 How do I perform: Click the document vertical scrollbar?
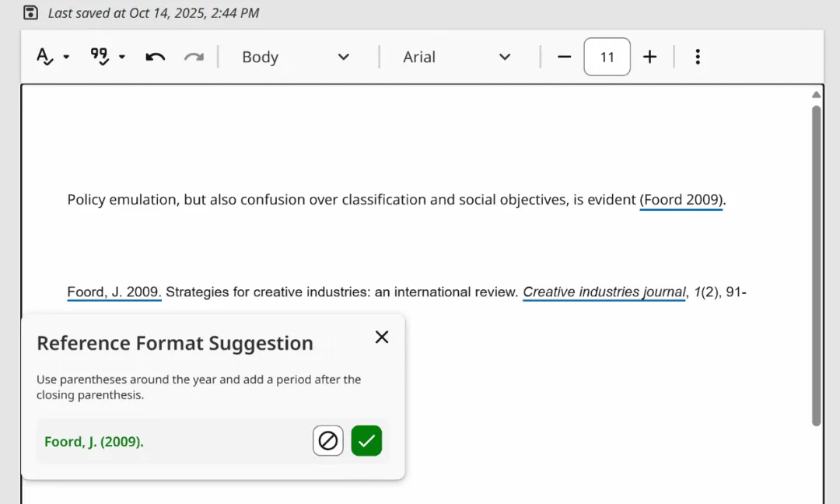tap(816, 264)
